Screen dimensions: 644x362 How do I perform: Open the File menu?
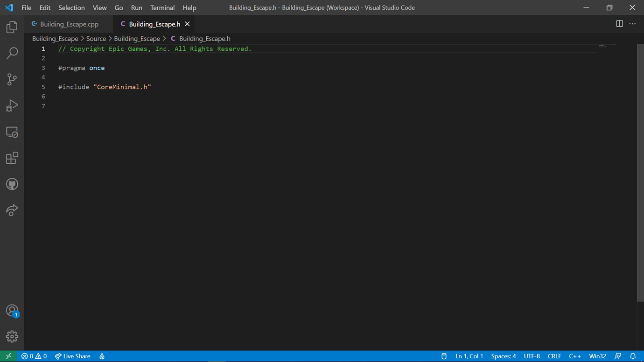pos(27,7)
